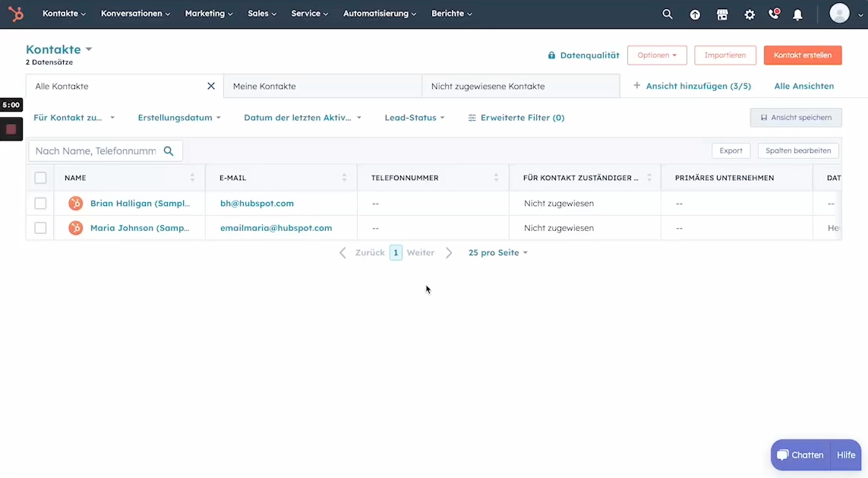Open the settings gear icon
Image resolution: width=868 pixels, height=478 pixels.
tap(750, 15)
